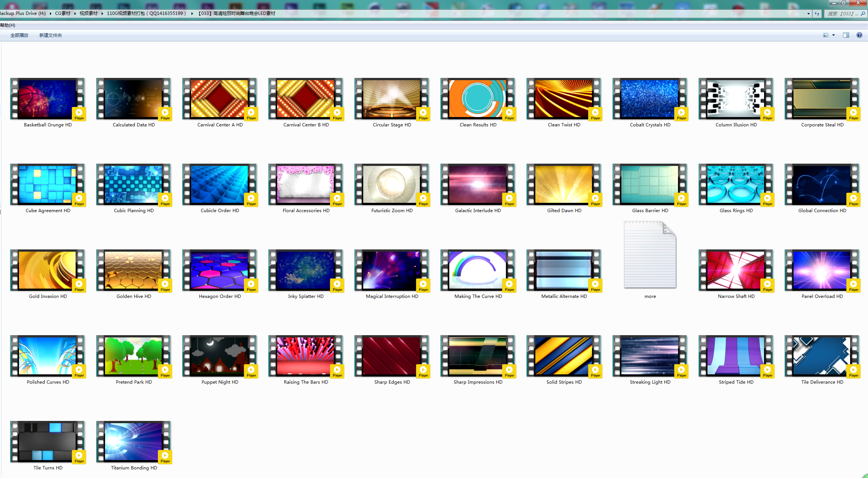This screenshot has width=868, height=478.
Task: Click the change view icon
Action: pyautogui.click(x=826, y=35)
